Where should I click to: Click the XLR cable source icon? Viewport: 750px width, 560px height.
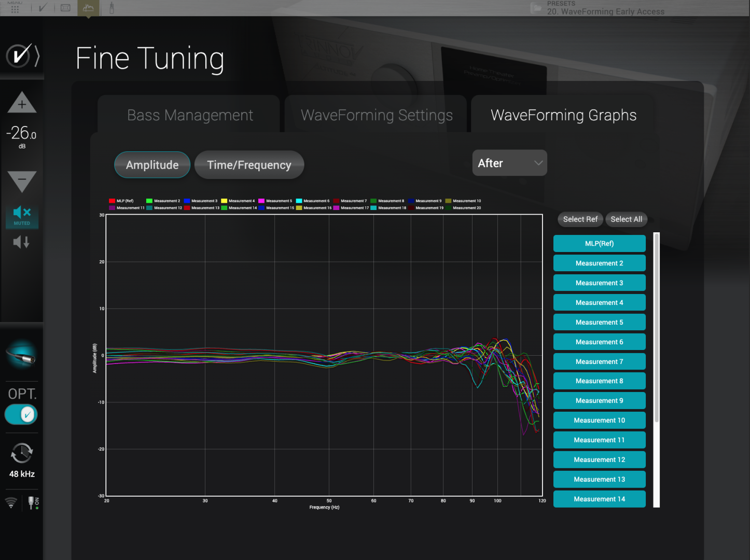coord(22,355)
